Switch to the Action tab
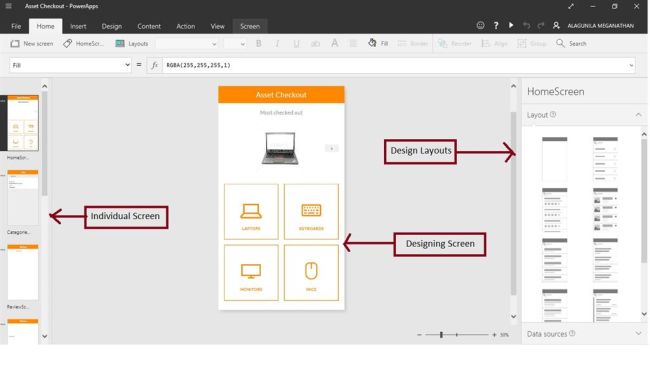Image resolution: width=650 pixels, height=365 pixels. [186, 26]
